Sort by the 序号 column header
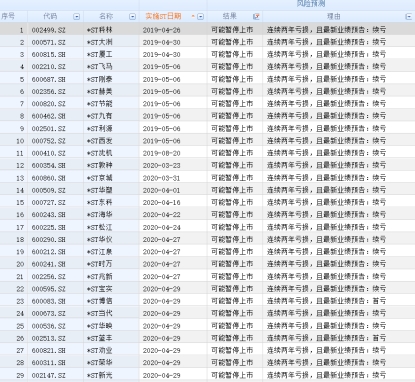 [8, 16]
